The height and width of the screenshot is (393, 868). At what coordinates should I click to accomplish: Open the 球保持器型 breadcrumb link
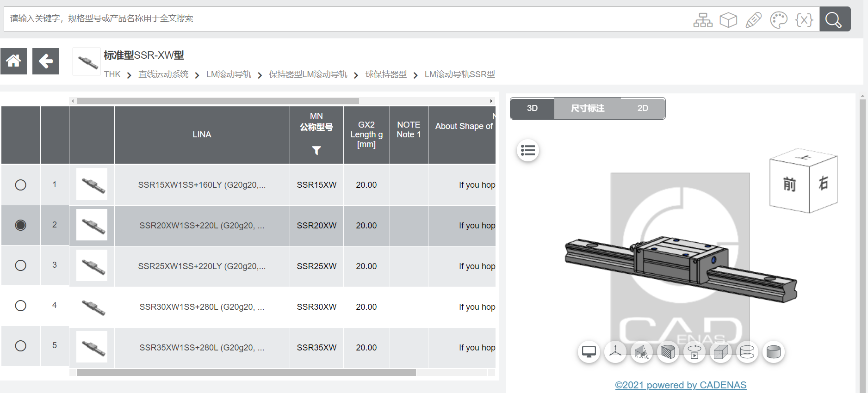(x=386, y=74)
